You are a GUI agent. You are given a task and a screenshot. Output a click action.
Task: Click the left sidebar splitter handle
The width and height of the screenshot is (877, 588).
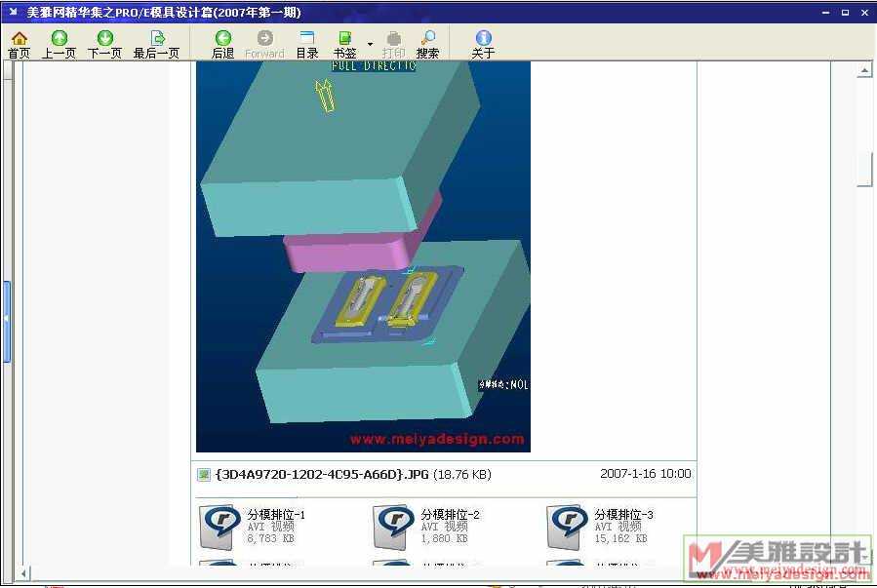click(x=7, y=322)
